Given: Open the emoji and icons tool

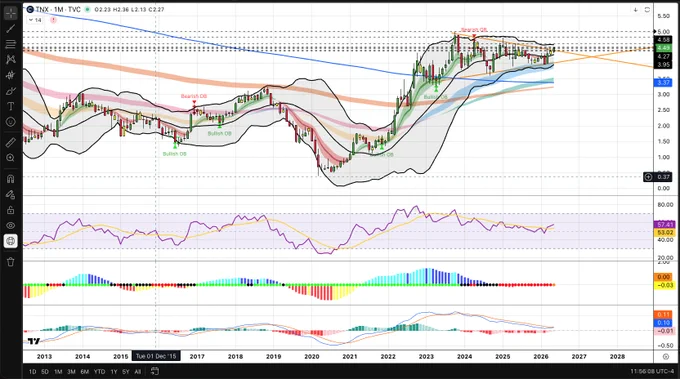Looking at the screenshot, I should click(x=10, y=122).
